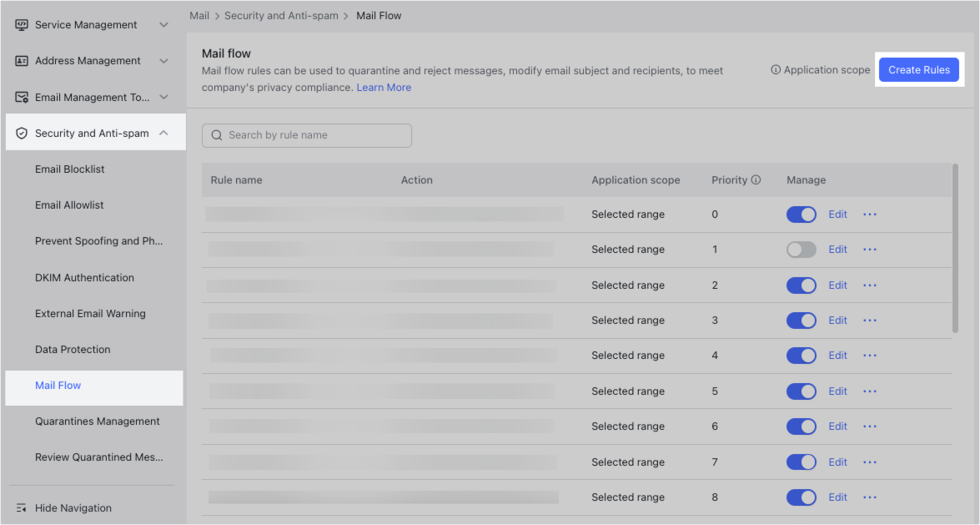Click the Email Management Tools envelope icon
The width and height of the screenshot is (980, 525).
pyautogui.click(x=21, y=97)
